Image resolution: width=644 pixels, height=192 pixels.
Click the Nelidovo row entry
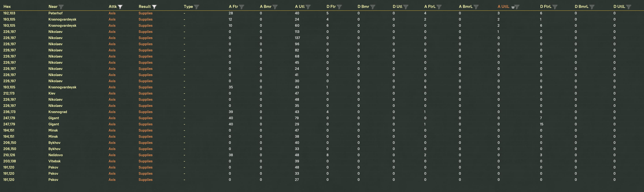coord(56,155)
